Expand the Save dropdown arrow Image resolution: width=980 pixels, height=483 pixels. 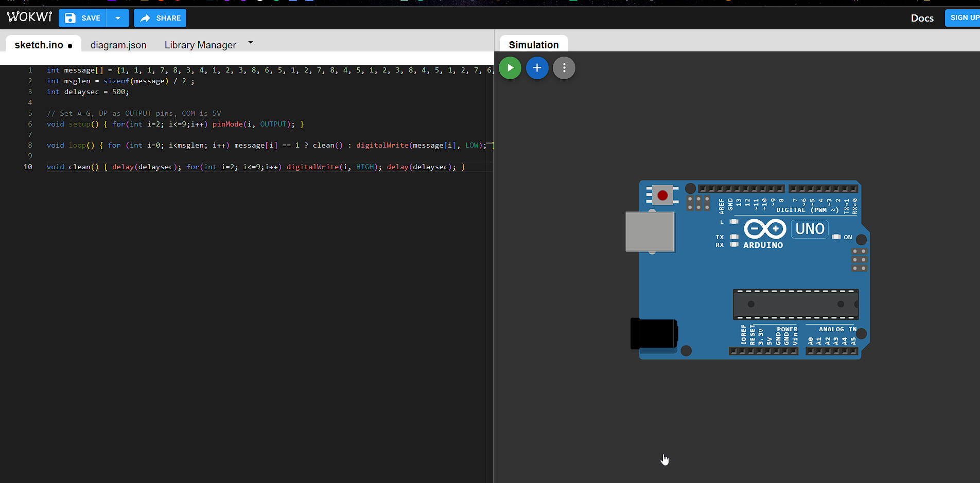[118, 18]
